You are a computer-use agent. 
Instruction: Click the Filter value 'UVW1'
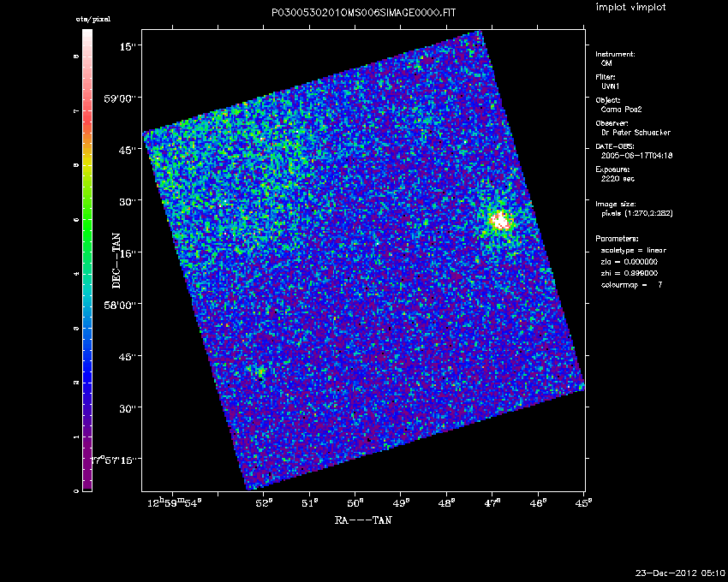click(611, 86)
